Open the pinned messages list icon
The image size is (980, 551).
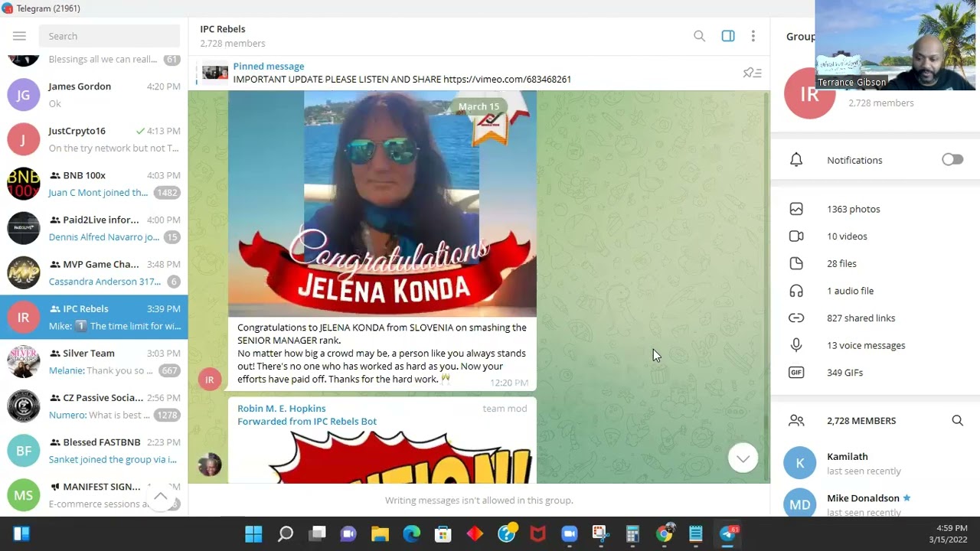(x=752, y=73)
